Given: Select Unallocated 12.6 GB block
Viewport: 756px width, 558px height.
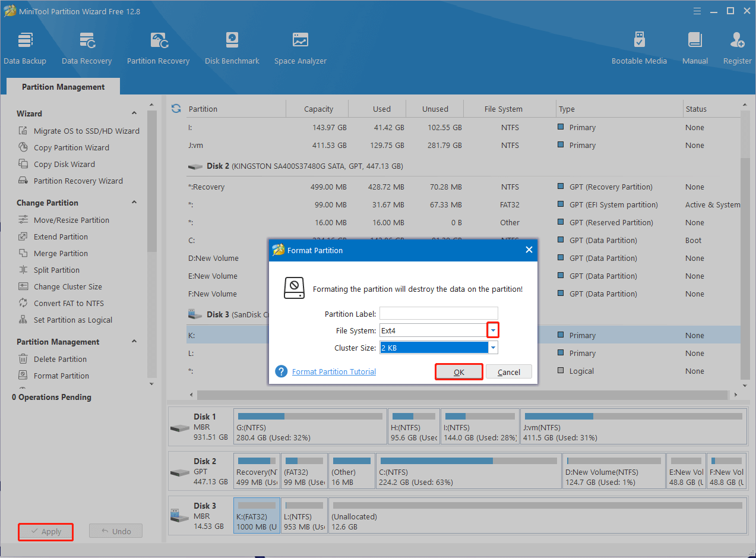Looking at the screenshot, I should [537, 516].
